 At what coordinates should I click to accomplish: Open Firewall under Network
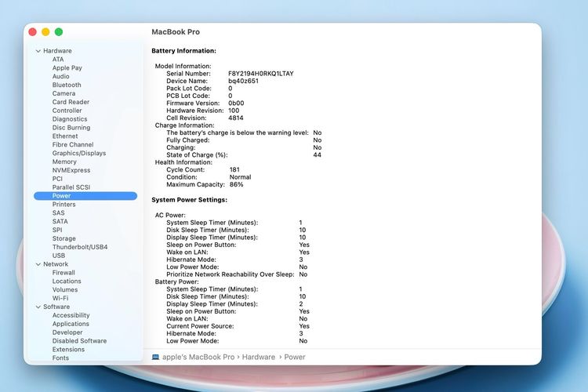pyautogui.click(x=64, y=273)
